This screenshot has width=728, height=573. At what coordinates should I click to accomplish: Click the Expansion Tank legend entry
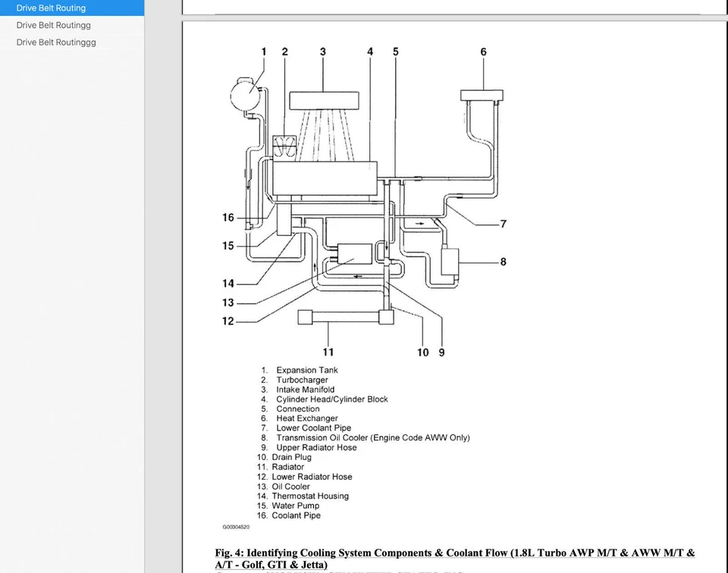[306, 370]
